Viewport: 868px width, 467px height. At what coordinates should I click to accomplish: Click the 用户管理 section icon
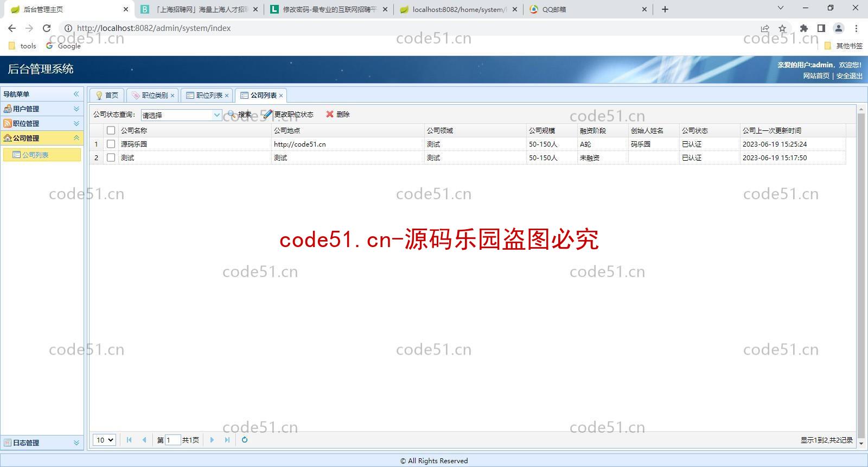click(x=8, y=109)
